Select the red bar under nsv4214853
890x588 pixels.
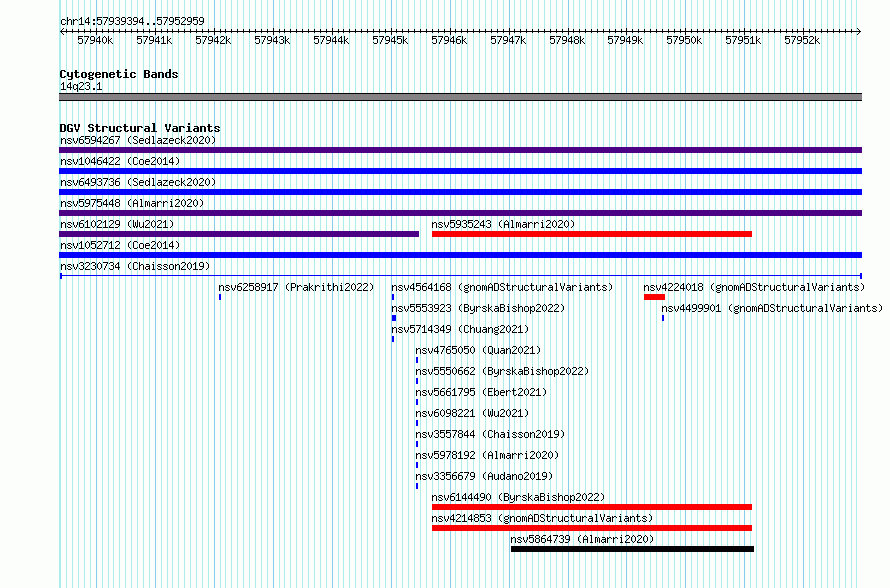click(592, 528)
